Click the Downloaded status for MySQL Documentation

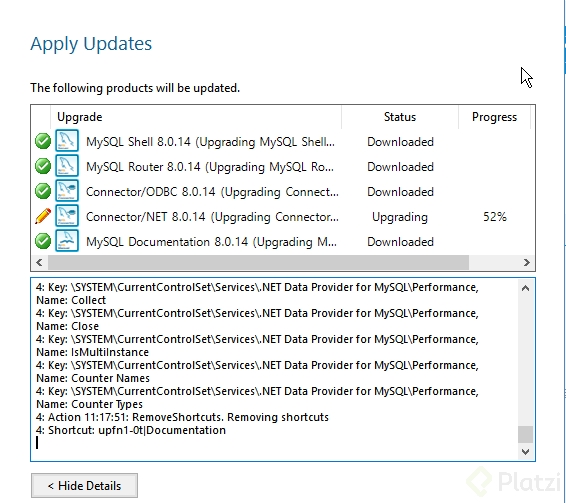pyautogui.click(x=400, y=242)
